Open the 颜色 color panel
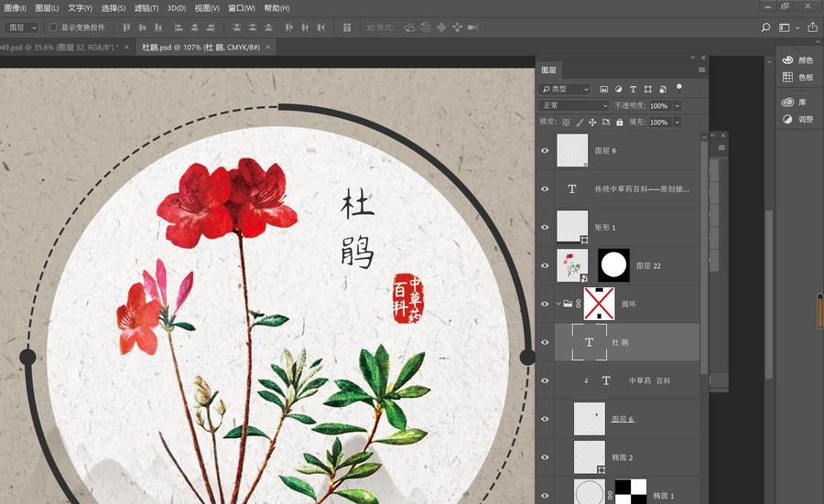Viewport: 824px width, 504px height. [797, 59]
